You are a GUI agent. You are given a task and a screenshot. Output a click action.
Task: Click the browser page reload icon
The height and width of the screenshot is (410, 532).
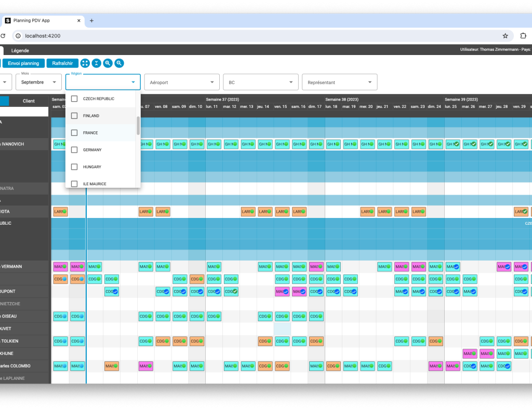[x=4, y=36]
